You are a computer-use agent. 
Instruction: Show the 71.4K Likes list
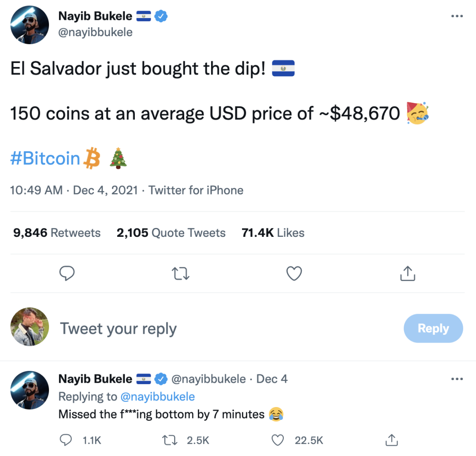pos(273,233)
